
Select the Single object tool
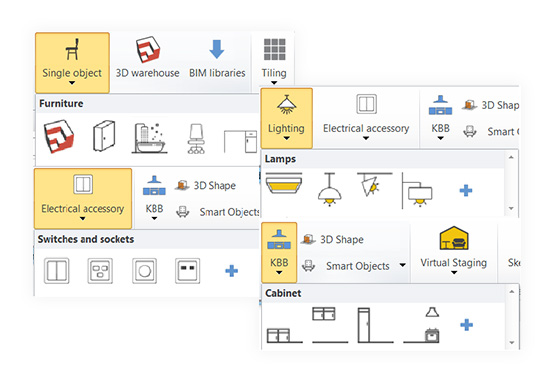(x=72, y=63)
